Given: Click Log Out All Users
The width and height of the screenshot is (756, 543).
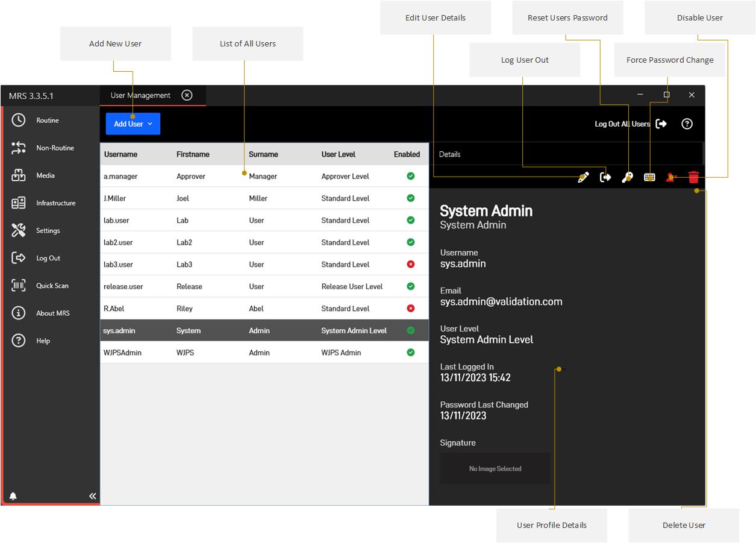Looking at the screenshot, I should [x=630, y=124].
